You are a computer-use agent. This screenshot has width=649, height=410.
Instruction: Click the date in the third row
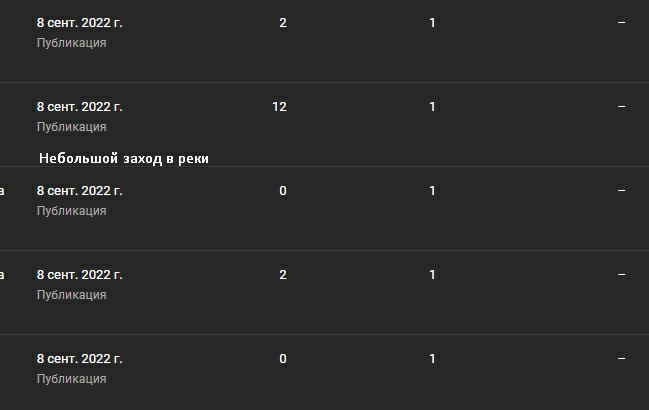[x=79, y=190]
